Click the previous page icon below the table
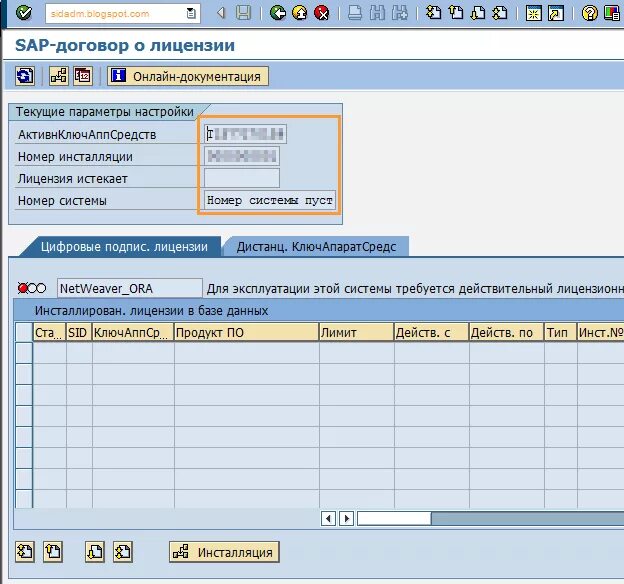The image size is (624, 584). click(53, 552)
